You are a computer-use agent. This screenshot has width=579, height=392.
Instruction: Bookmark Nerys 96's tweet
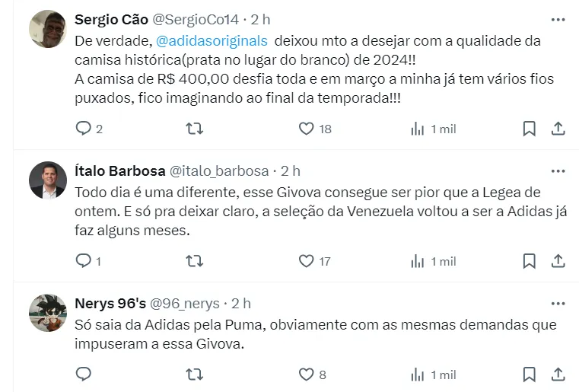coord(529,374)
